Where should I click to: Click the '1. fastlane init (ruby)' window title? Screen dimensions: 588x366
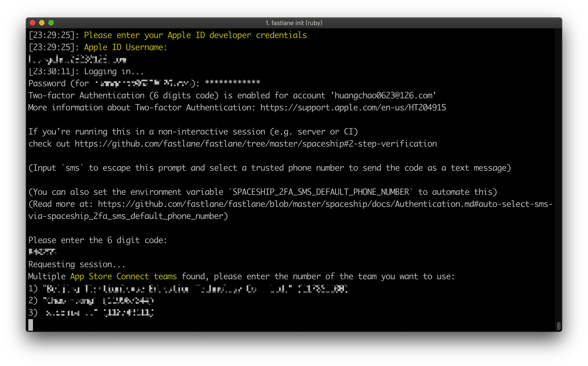[x=294, y=23]
